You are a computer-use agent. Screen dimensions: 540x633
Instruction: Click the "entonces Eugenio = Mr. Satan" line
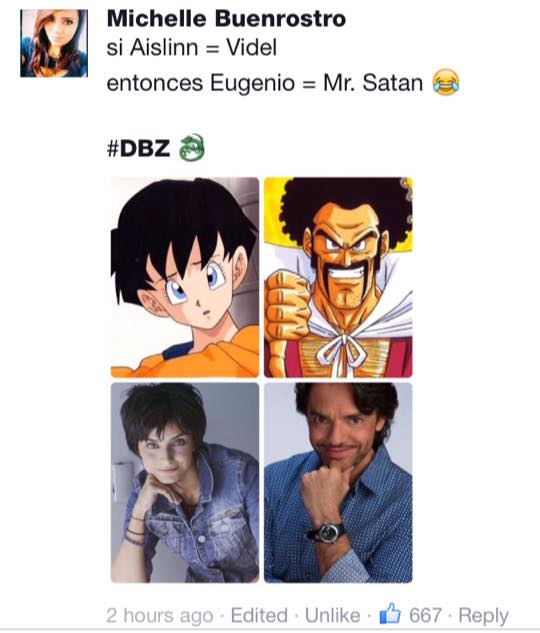point(265,83)
